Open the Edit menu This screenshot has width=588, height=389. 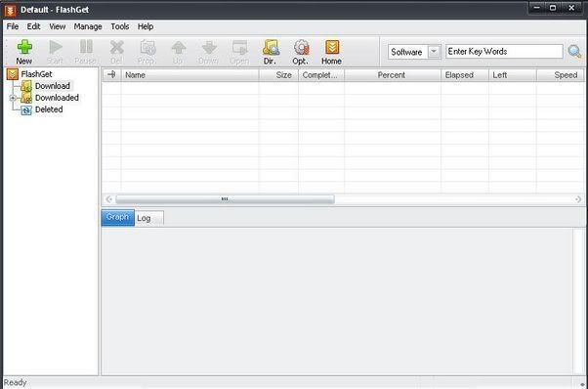(x=33, y=26)
